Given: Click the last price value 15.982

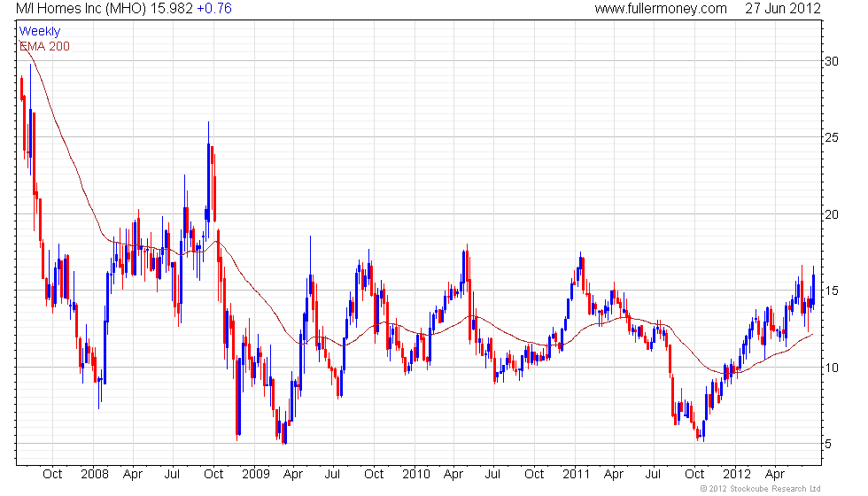Looking at the screenshot, I should [172, 8].
